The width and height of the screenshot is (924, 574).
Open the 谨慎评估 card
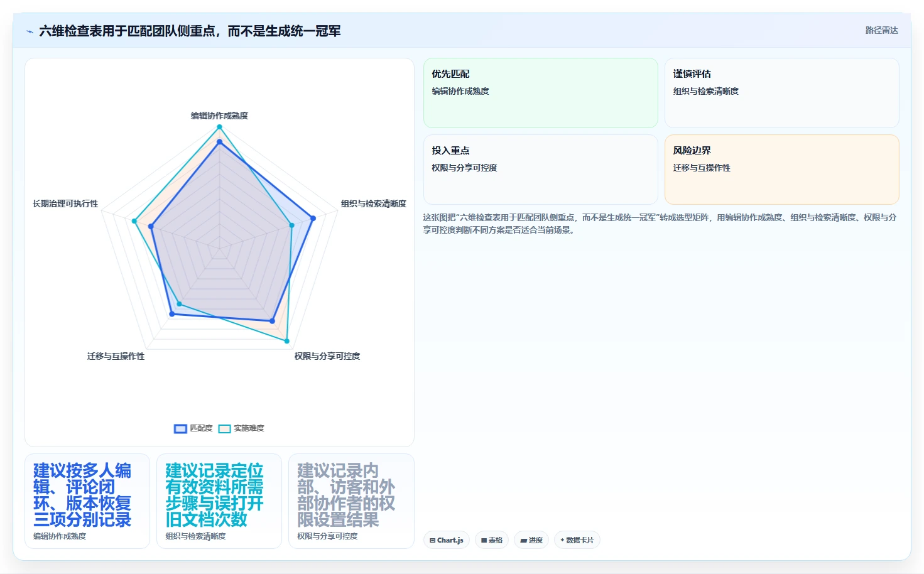[x=781, y=93]
